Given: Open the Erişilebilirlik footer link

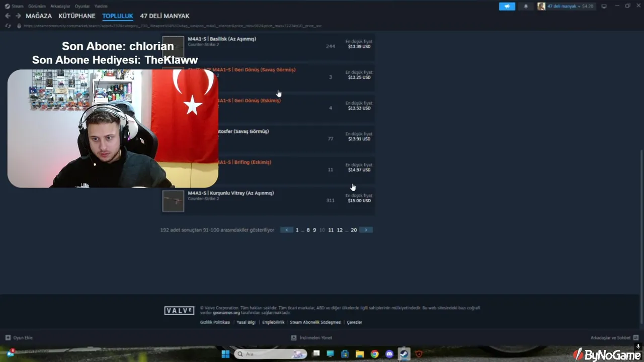Looking at the screenshot, I should tap(273, 322).
